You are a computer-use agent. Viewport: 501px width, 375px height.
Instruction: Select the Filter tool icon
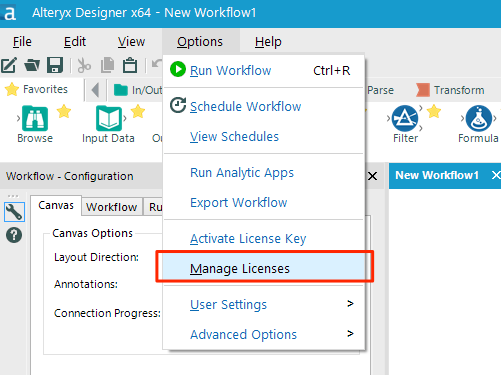point(405,118)
